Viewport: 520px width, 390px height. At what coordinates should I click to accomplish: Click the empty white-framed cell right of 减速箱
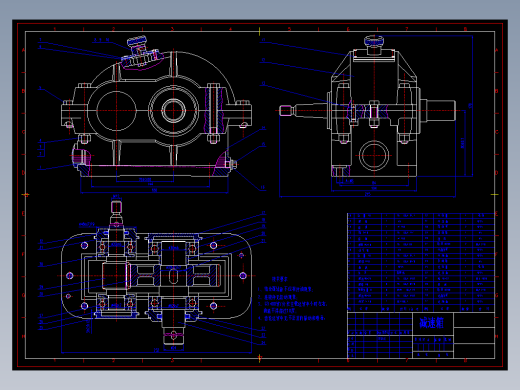click(x=474, y=320)
